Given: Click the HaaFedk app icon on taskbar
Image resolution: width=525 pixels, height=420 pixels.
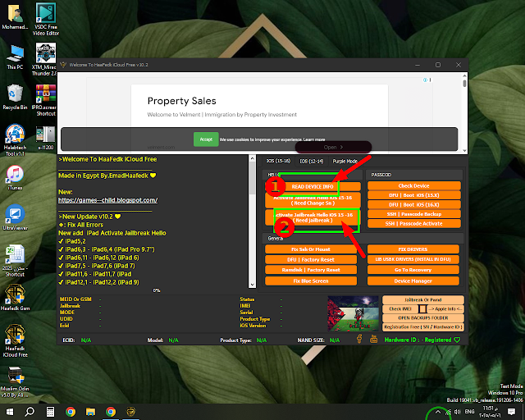Looking at the screenshot, I should coord(130,412).
